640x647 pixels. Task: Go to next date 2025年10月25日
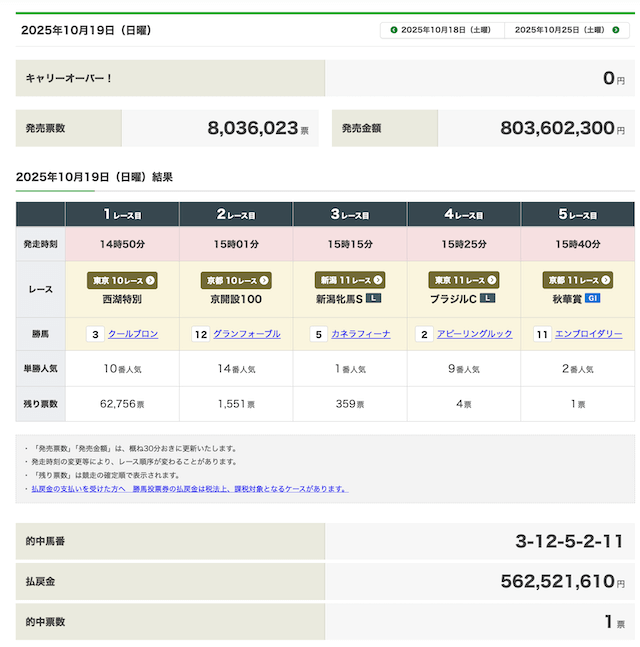[566, 30]
